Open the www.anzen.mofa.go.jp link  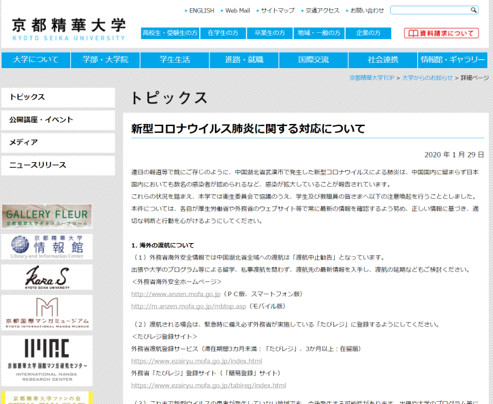[x=176, y=294]
